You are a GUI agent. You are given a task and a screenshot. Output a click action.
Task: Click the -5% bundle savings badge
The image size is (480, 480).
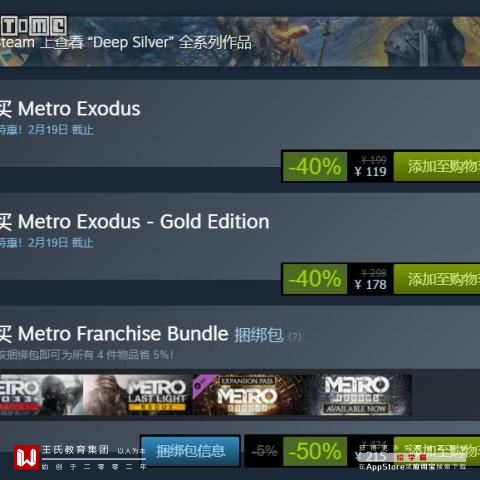(265, 451)
